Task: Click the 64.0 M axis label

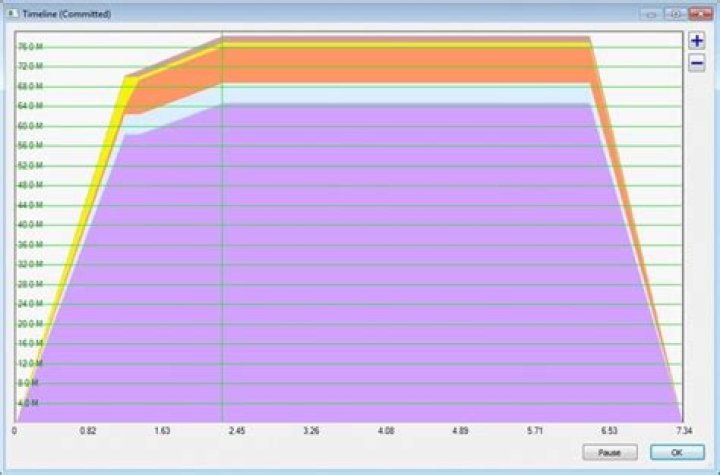Action: click(x=30, y=106)
